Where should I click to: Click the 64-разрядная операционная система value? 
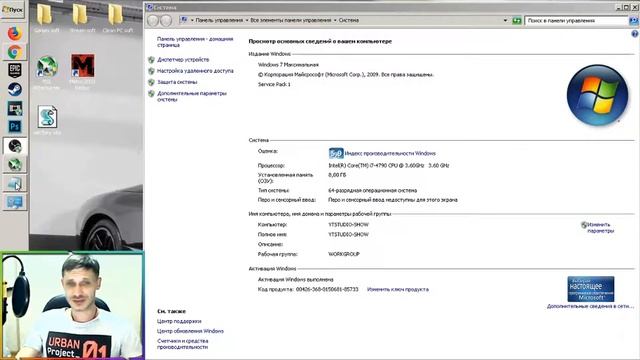[x=372, y=190]
